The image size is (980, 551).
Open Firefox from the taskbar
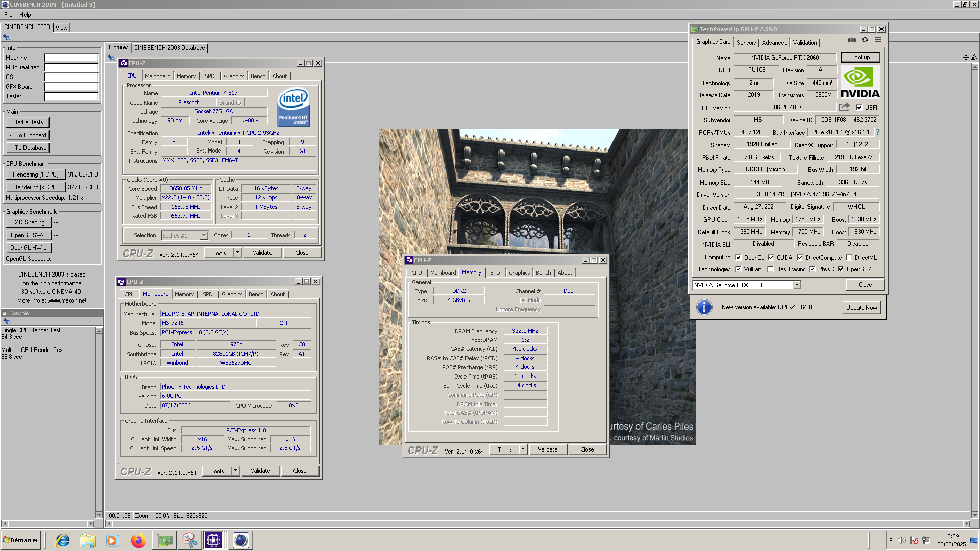click(138, 540)
